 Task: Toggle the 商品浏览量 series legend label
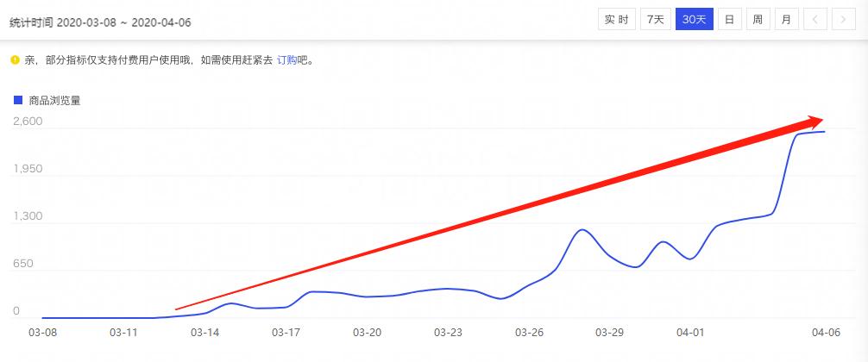54,101
